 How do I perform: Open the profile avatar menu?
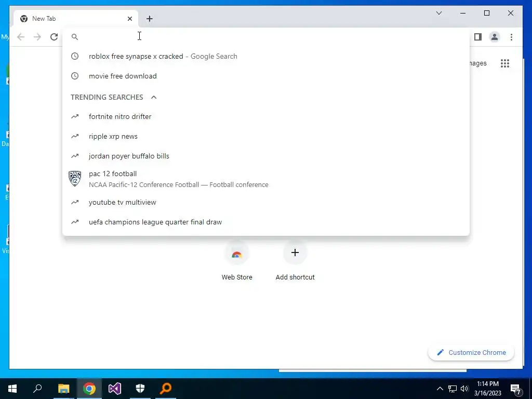click(x=495, y=37)
